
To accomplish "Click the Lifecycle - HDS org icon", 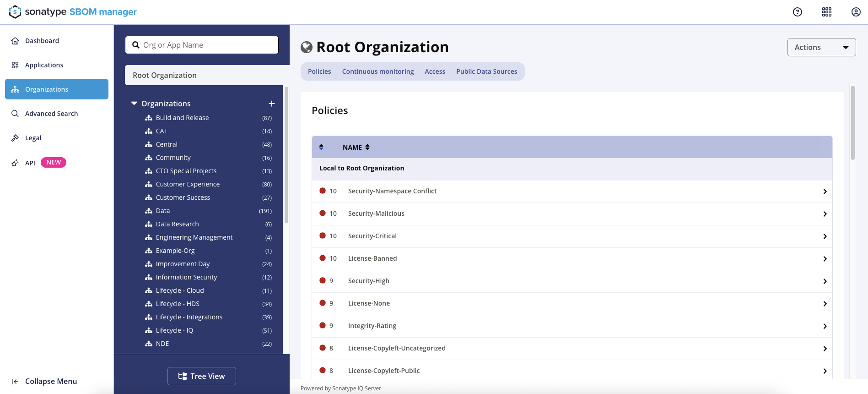I will tap(149, 304).
